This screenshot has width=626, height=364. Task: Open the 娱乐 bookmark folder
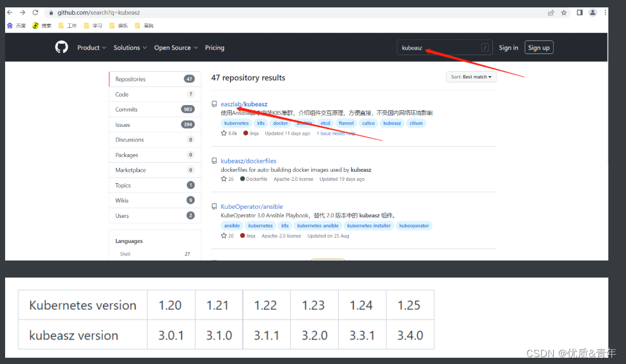118,26
